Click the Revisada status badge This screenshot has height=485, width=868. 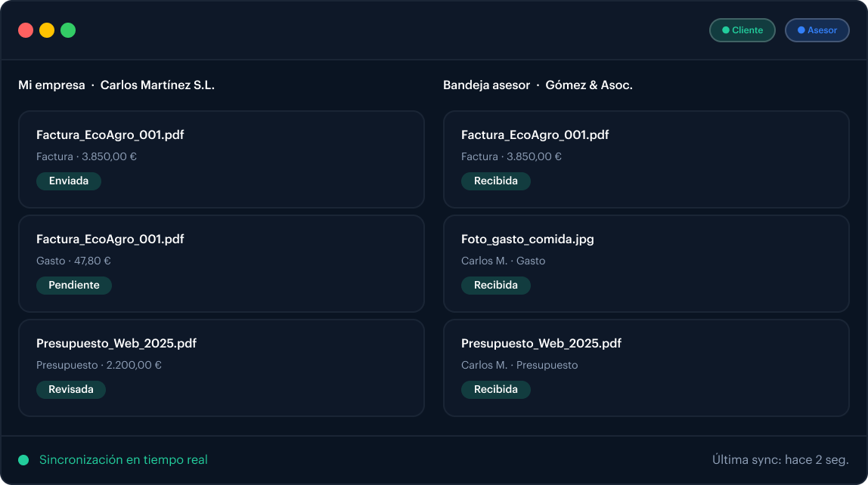(71, 389)
